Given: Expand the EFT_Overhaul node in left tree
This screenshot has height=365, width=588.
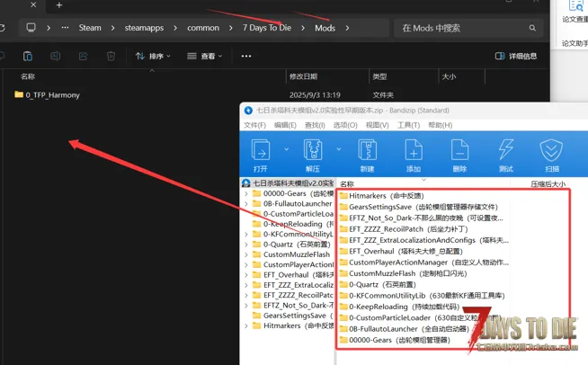Looking at the screenshot, I should pyautogui.click(x=246, y=274).
